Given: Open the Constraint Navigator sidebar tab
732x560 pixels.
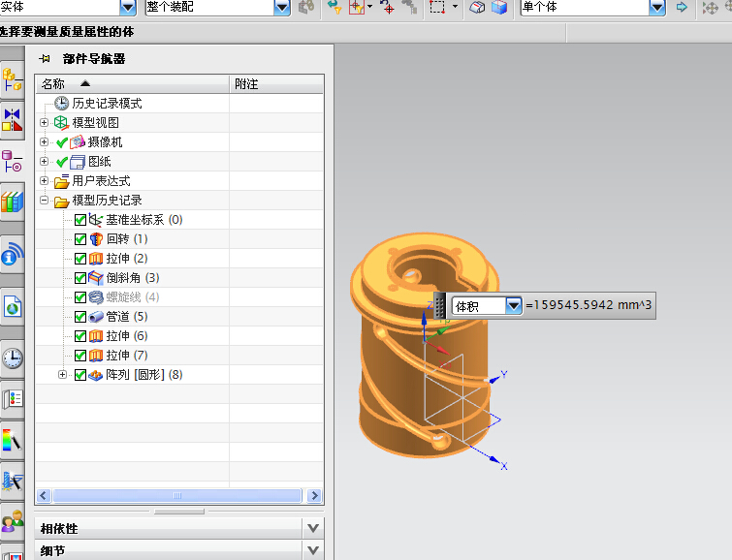Looking at the screenshot, I should click(x=12, y=119).
